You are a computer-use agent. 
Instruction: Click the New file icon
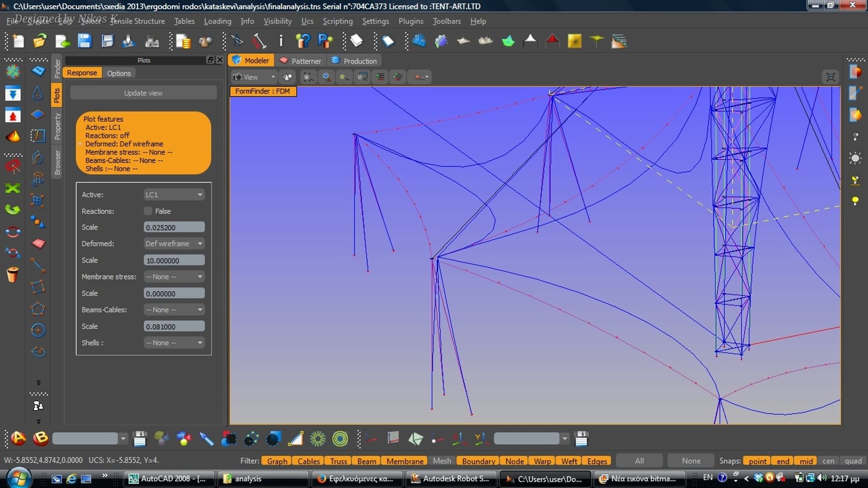(19, 41)
